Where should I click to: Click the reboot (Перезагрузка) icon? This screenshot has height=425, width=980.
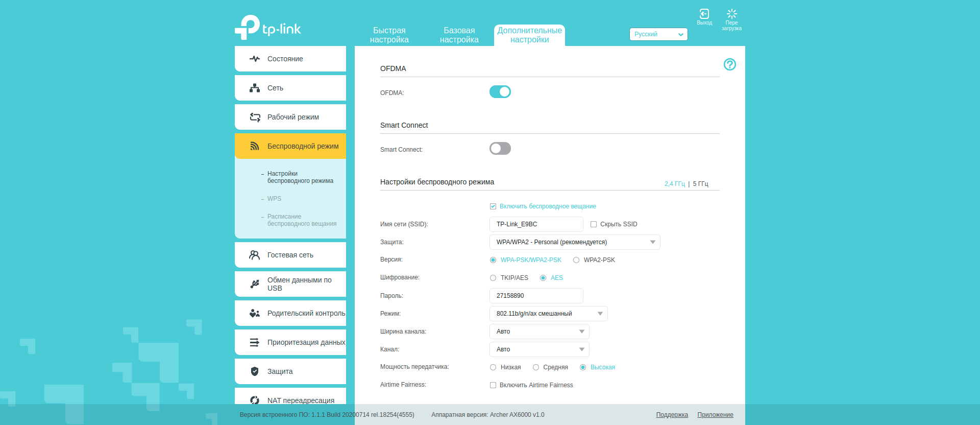click(731, 14)
